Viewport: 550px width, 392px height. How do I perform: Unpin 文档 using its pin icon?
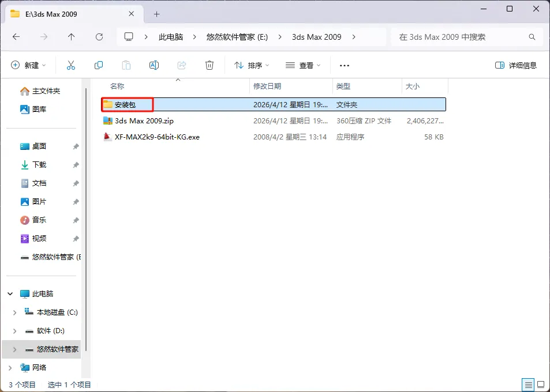click(76, 183)
